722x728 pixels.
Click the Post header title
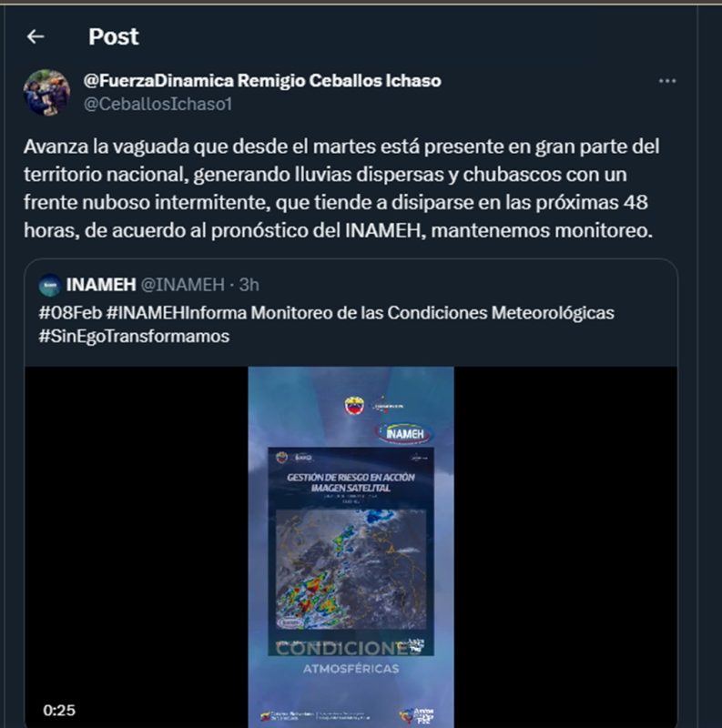click(114, 36)
